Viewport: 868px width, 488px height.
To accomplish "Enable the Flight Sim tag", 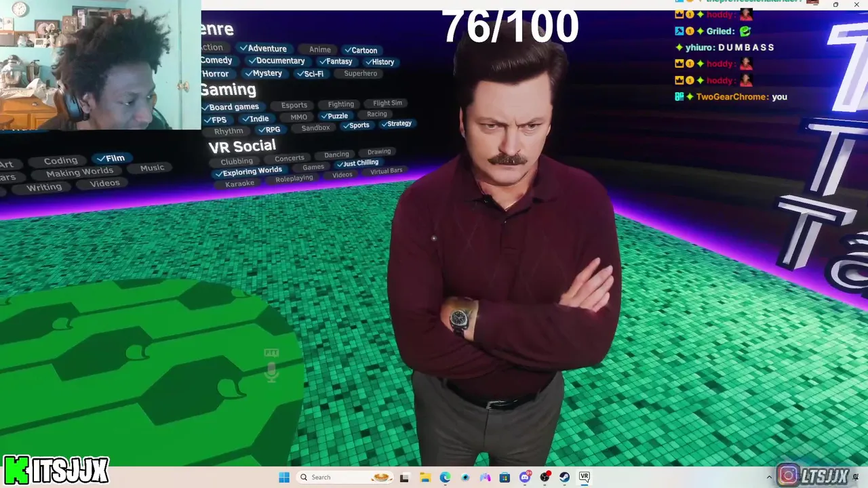I will coord(388,103).
